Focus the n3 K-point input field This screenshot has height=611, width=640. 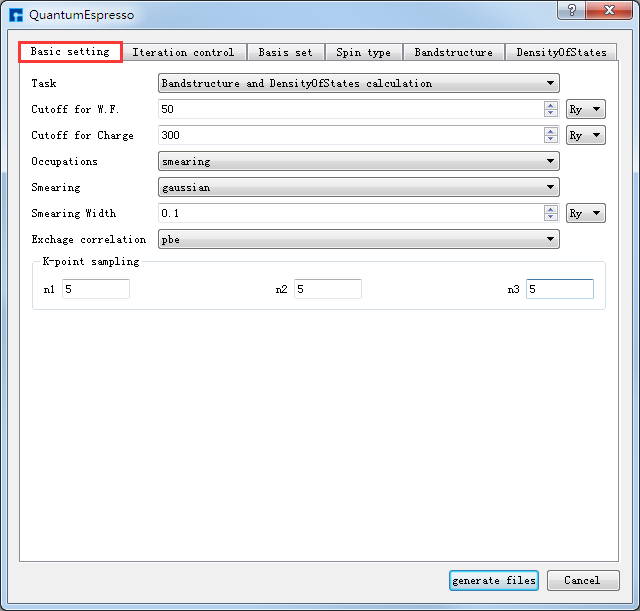click(559, 289)
